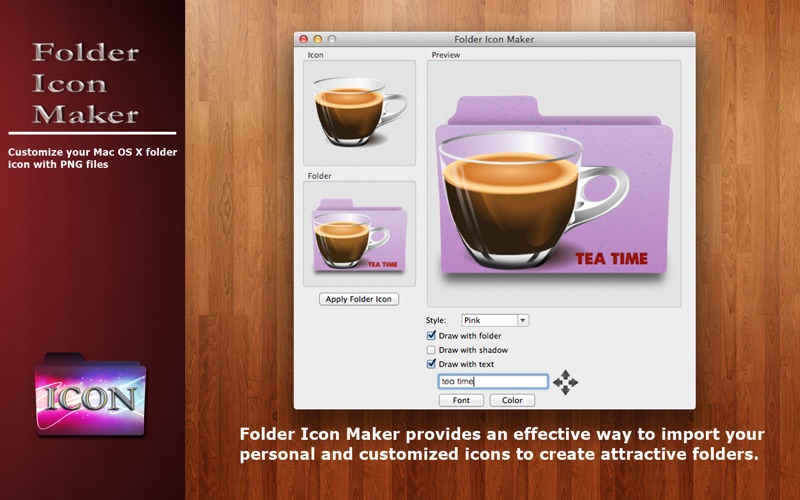Uncheck Draw with folder
This screenshot has height=500, width=800.
tap(431, 336)
